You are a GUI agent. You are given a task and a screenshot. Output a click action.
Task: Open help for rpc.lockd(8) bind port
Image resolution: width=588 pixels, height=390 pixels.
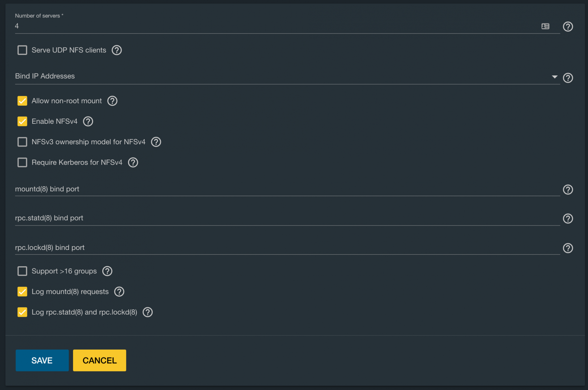[568, 248]
